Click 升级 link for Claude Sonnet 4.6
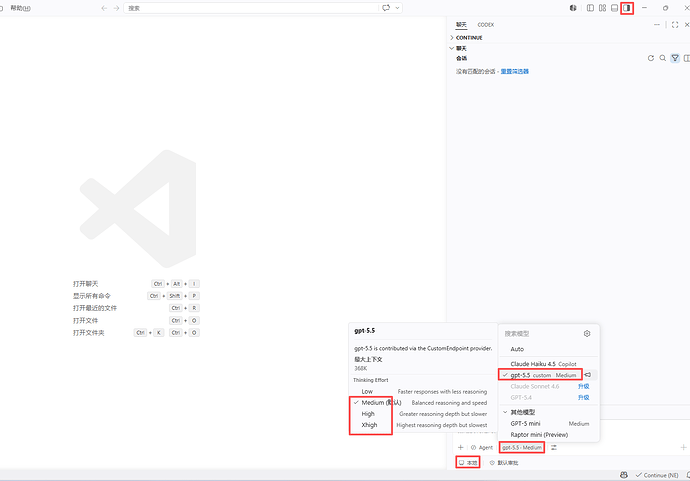Screen dimensions: 690x481 [x=584, y=386]
